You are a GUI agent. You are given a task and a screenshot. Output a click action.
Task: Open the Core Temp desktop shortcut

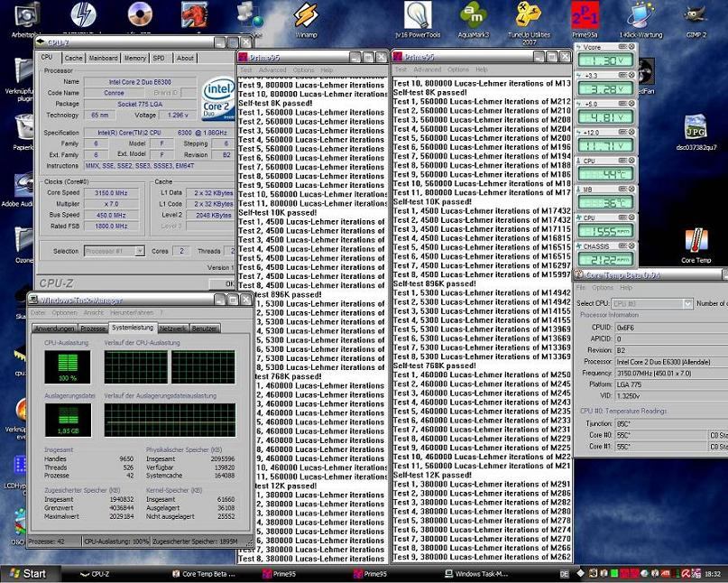(x=696, y=246)
